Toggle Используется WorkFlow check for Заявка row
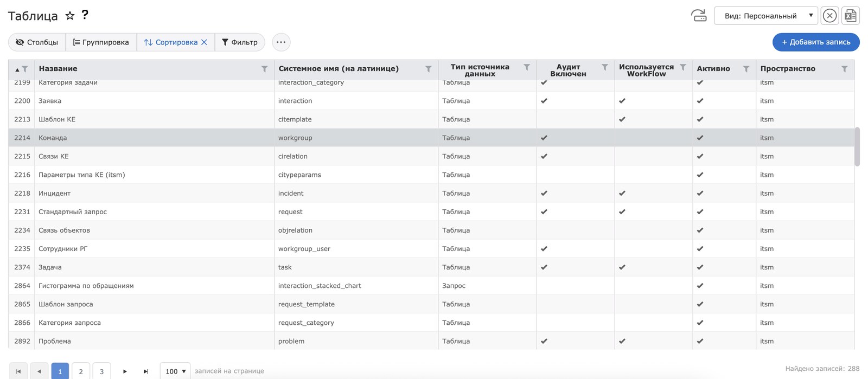 tap(622, 101)
